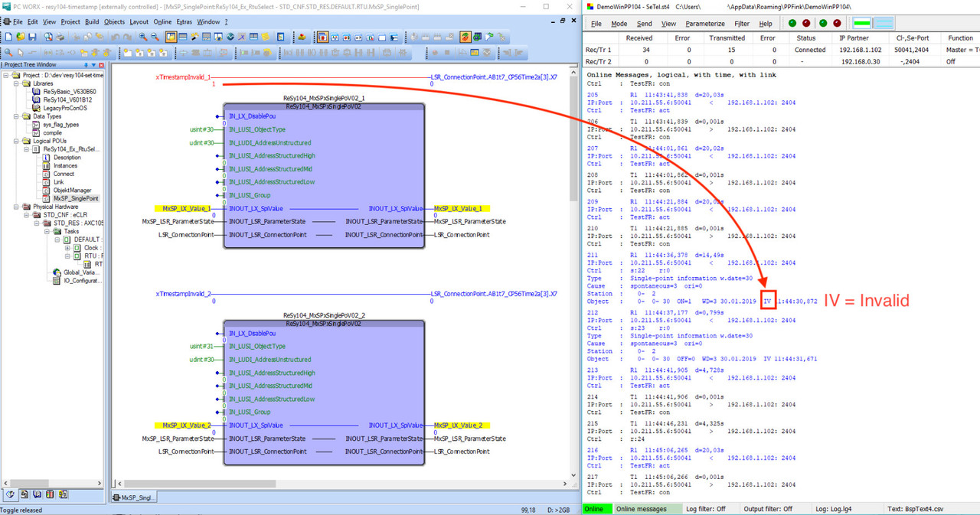Select LegacyProConOS library in tree
This screenshot has height=515, width=980.
tap(65, 108)
